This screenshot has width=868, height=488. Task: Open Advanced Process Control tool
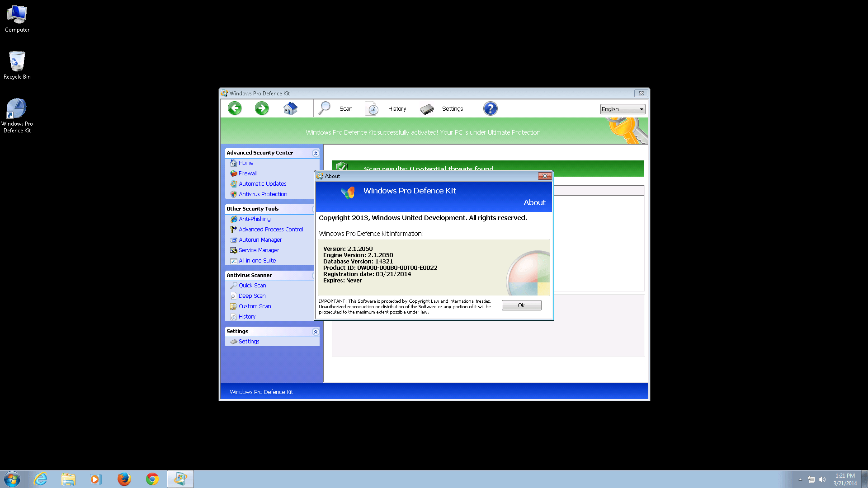(271, 230)
